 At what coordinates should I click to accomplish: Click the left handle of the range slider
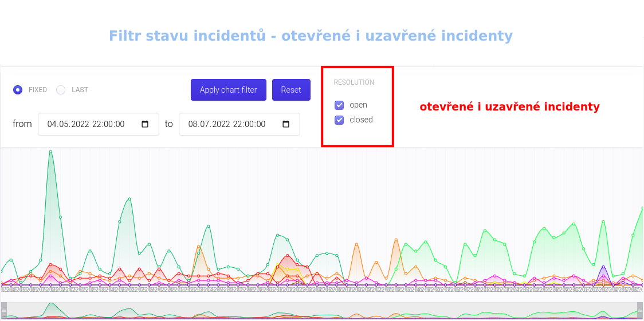point(3,311)
